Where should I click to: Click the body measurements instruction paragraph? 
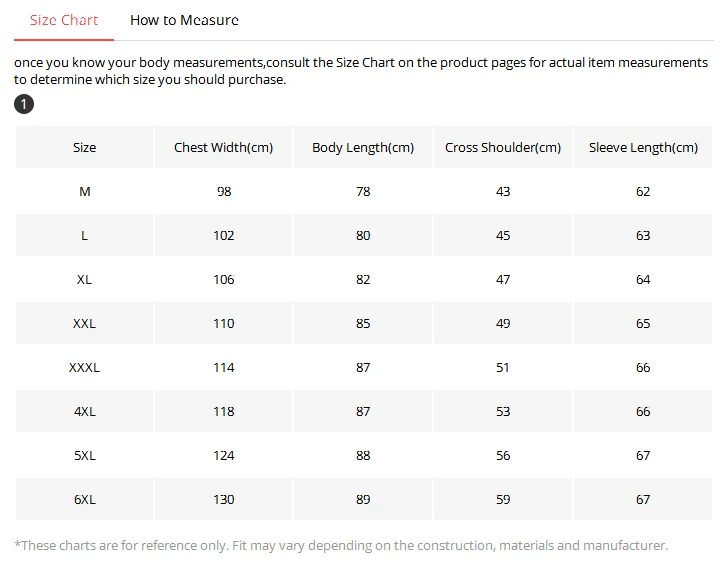[361, 71]
